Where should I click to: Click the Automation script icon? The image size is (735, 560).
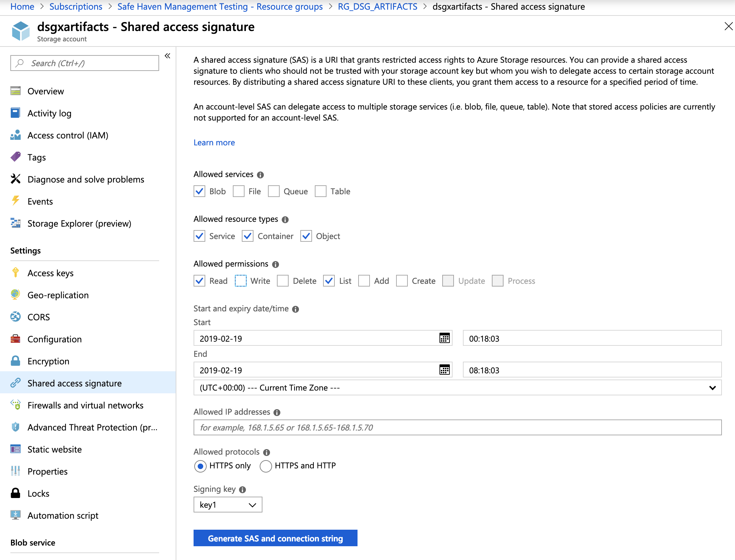click(15, 515)
